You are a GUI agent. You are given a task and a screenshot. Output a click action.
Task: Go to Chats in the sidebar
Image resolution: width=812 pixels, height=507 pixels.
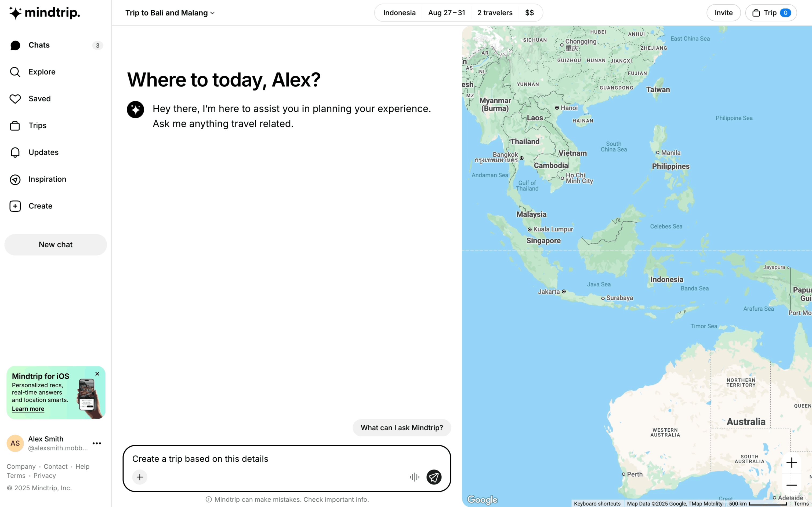[x=39, y=45]
